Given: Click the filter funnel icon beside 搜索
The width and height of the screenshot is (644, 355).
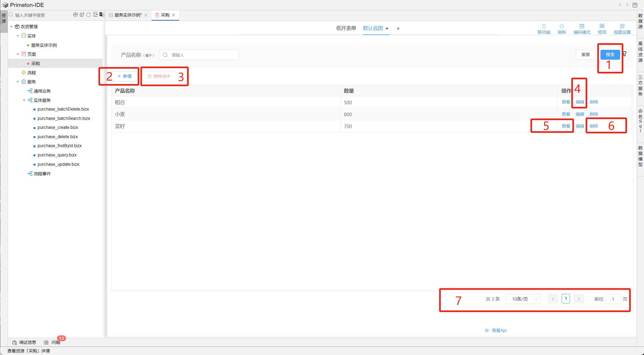Looking at the screenshot, I should click(625, 54).
